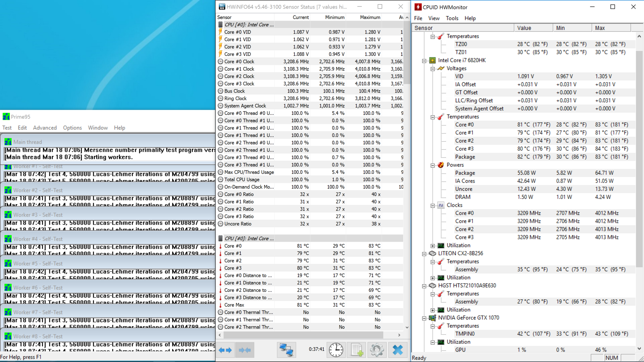Open Prime95 Test menu
Image resolution: width=644 pixels, height=362 pixels.
click(x=7, y=128)
